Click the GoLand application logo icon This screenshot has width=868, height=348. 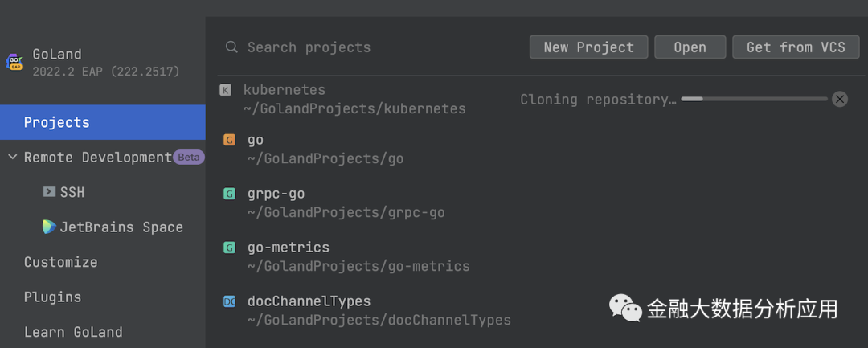(14, 62)
